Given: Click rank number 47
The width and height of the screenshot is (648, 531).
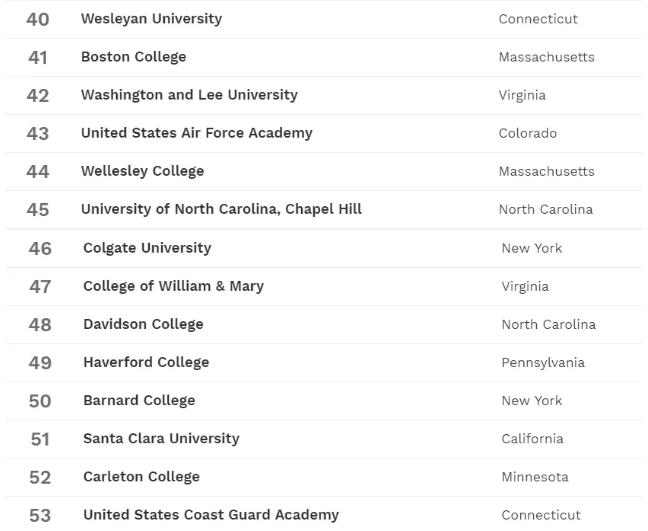Looking at the screenshot, I should (40, 286).
